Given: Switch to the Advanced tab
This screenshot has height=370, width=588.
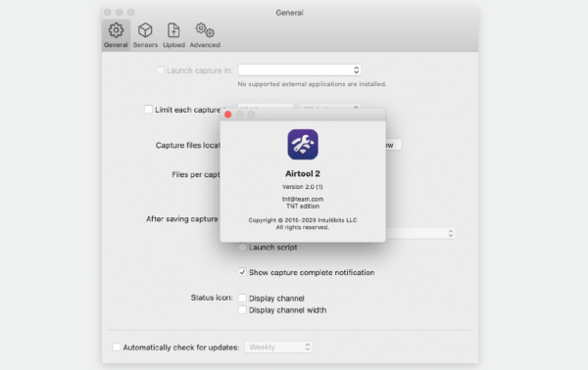Looking at the screenshot, I should (x=205, y=35).
